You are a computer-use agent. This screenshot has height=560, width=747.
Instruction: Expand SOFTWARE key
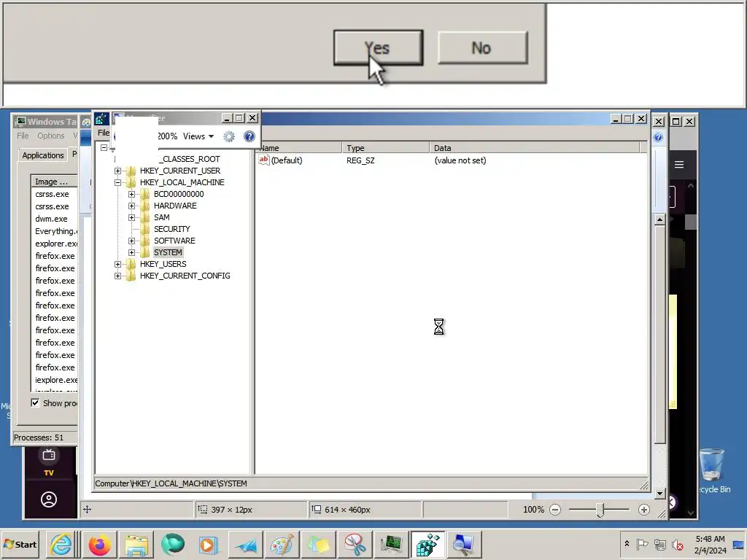tap(131, 241)
